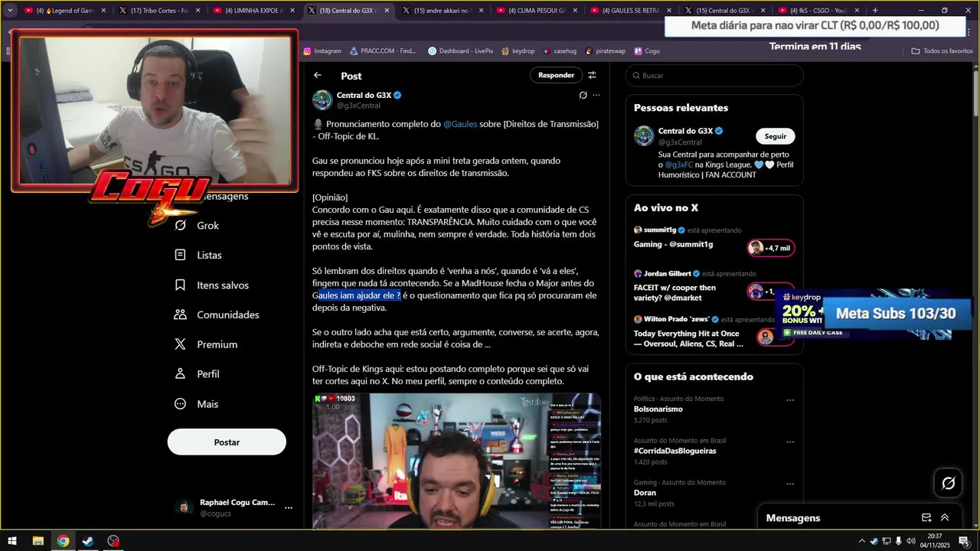Switch to the andre akkari tab
Image resolution: width=980 pixels, height=551 pixels.
[x=443, y=11]
